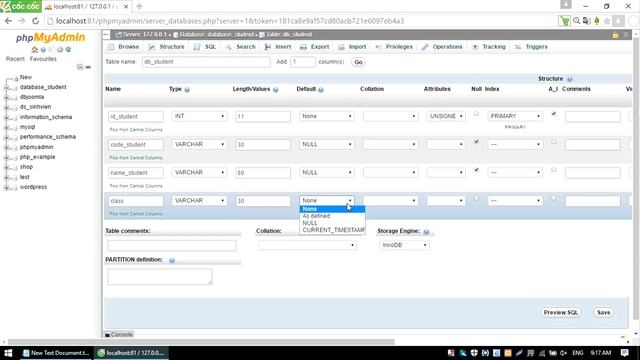Click the Preview SQL button
640x360 pixels.
[560, 313]
